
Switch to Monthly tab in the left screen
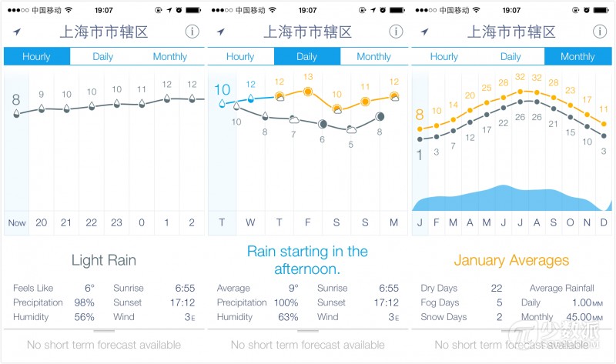[x=169, y=56]
